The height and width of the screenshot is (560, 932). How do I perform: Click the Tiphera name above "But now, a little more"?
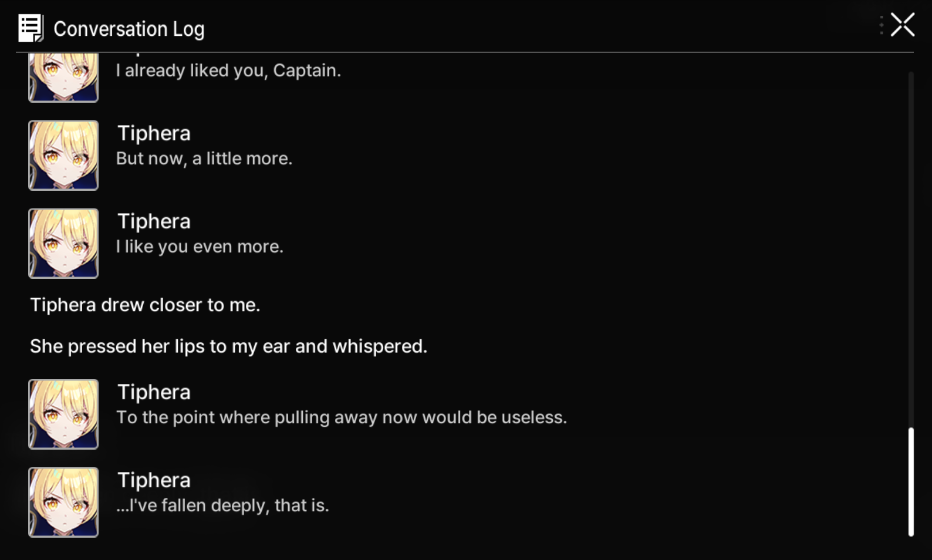(x=154, y=133)
